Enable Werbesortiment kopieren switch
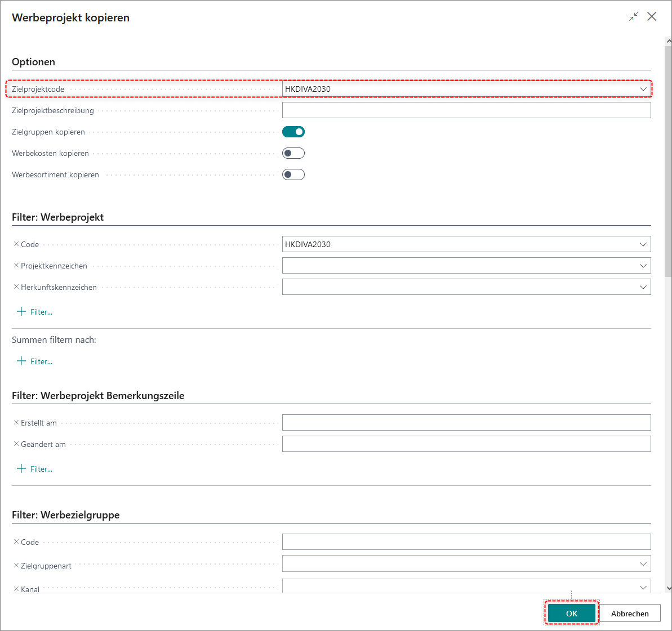The width and height of the screenshot is (672, 631). click(293, 175)
